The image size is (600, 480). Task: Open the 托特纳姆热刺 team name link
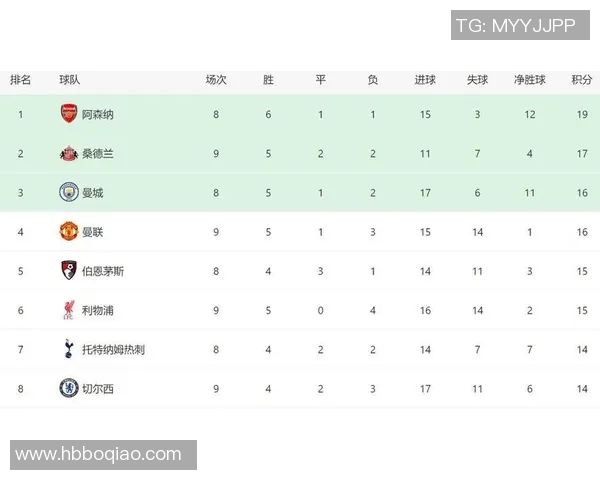[x=113, y=350]
